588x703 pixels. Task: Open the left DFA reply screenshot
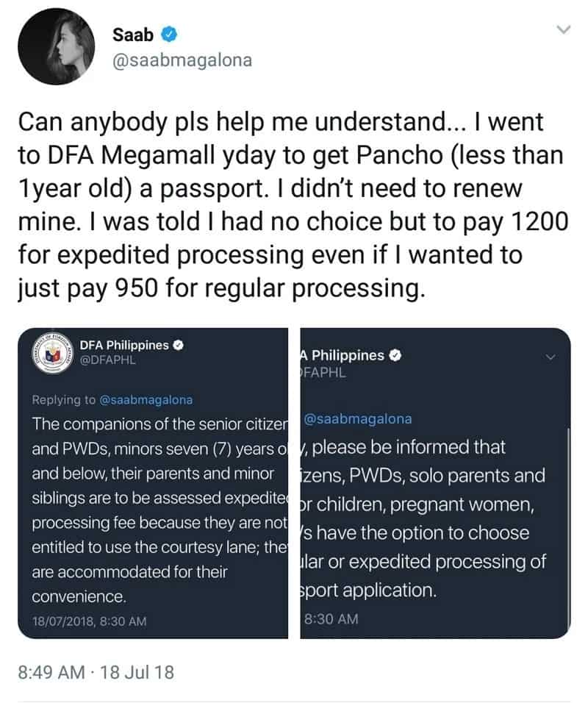[x=153, y=483]
